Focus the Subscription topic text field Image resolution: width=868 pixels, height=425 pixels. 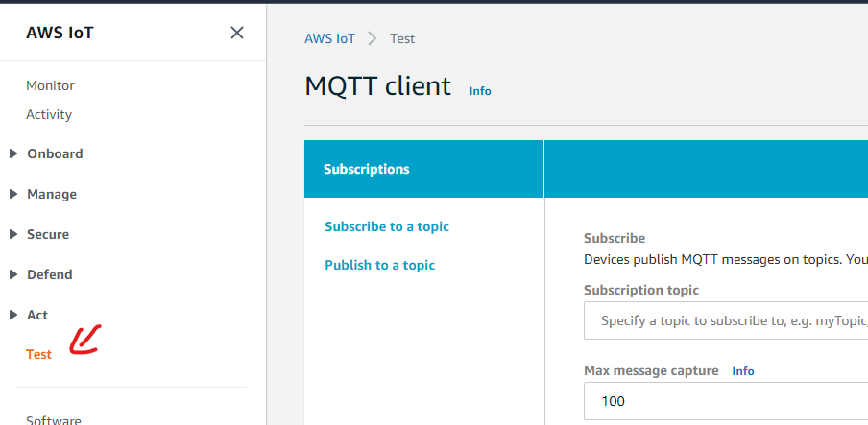[726, 320]
